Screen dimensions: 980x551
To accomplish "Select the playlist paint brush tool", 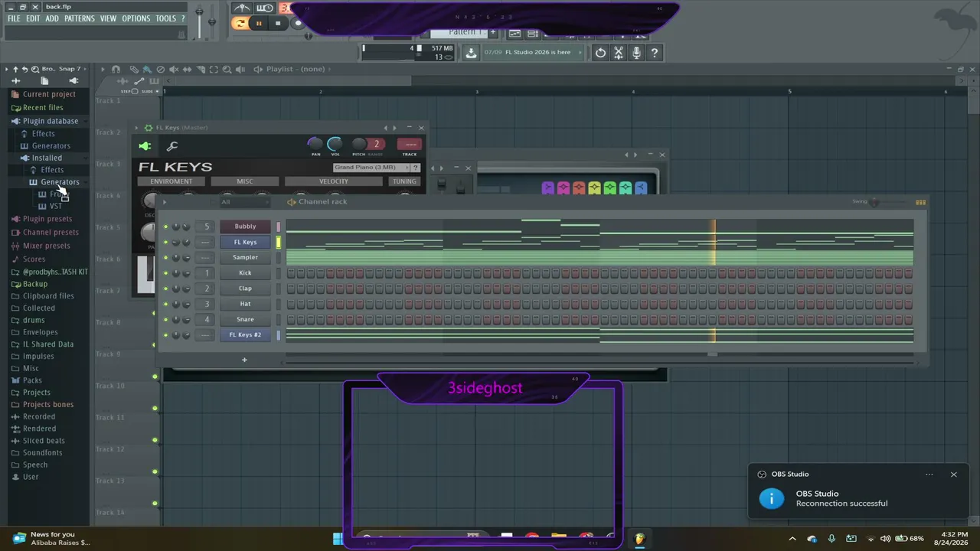I will tap(147, 69).
